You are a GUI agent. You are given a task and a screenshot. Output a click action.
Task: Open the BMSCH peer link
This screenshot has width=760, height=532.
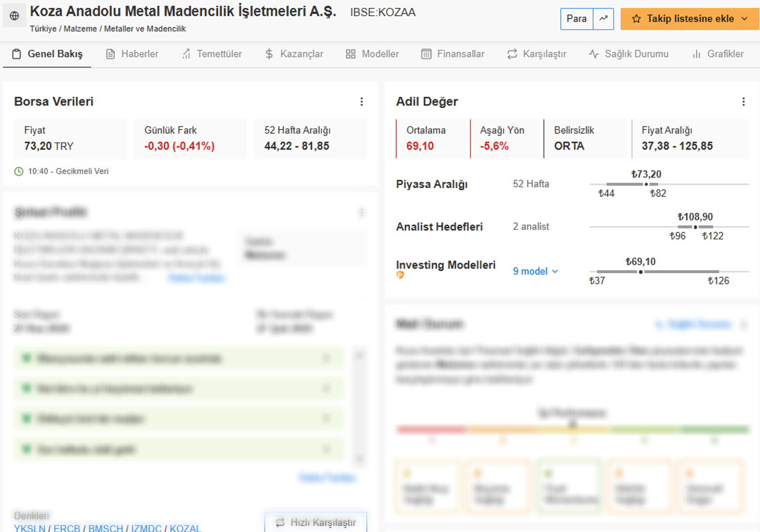[106, 528]
